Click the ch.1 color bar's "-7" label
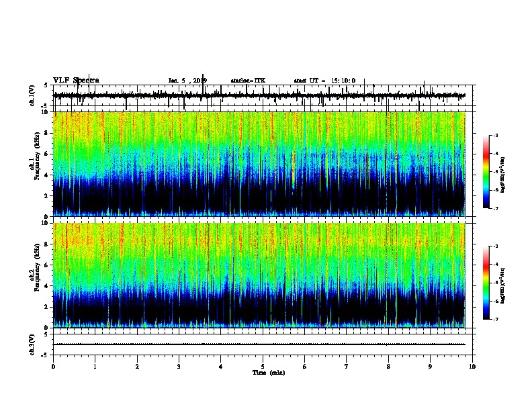This screenshot has height=411, width=532. point(495,209)
